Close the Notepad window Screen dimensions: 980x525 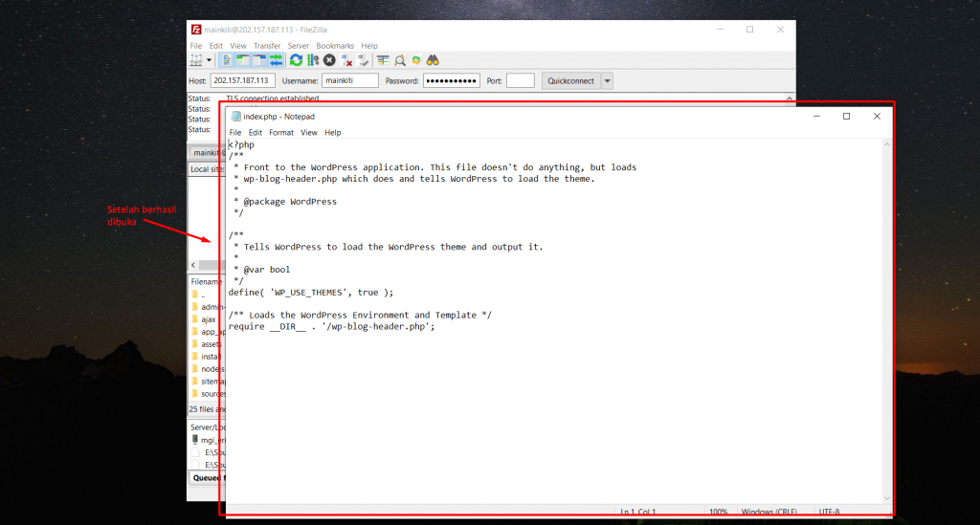coord(877,116)
